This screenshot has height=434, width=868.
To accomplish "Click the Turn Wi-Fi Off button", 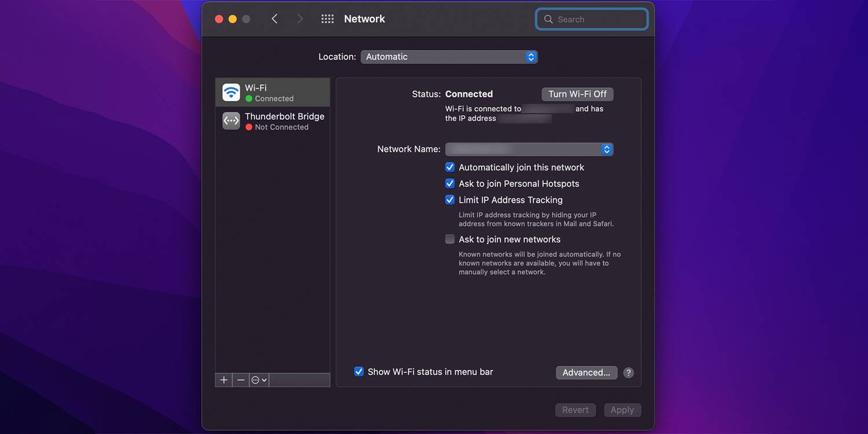I will [x=577, y=94].
